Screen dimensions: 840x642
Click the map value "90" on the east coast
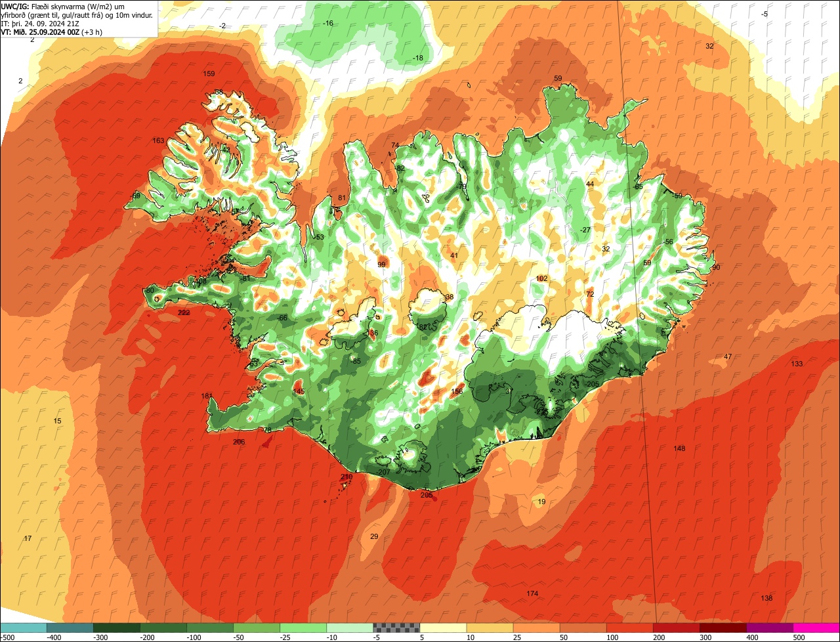tap(716, 267)
